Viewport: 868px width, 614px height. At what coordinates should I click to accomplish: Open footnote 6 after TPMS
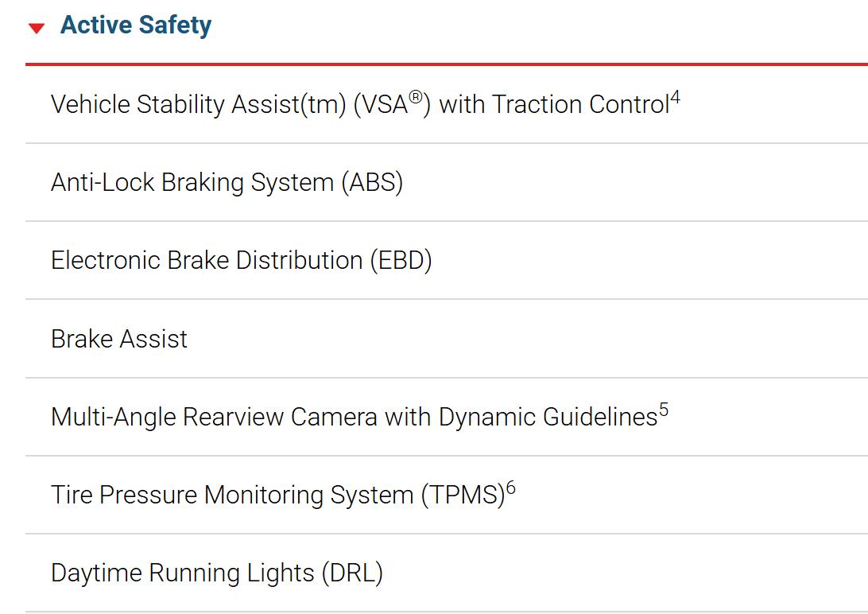pos(510,488)
